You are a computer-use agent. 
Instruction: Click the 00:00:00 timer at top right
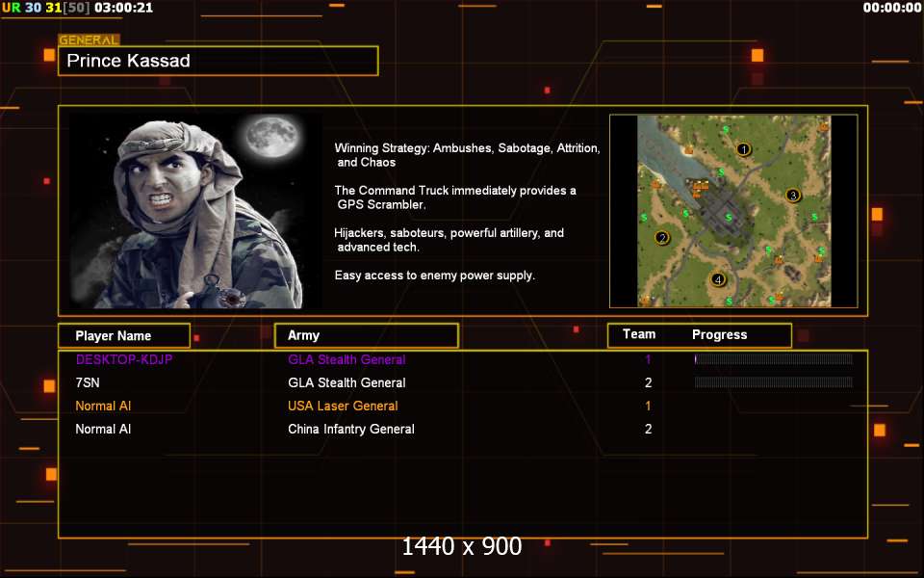pyautogui.click(x=892, y=8)
